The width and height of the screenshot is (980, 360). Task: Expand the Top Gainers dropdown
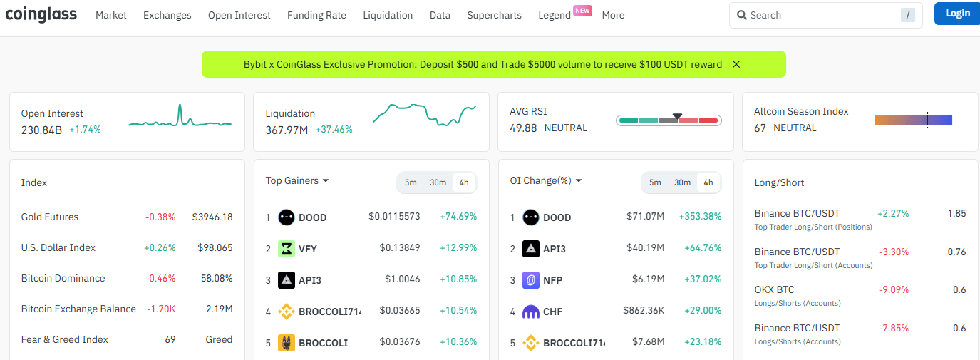[x=297, y=181]
